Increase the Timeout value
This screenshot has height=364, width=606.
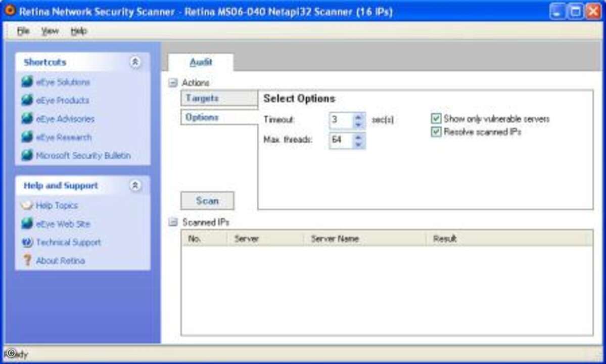pyautogui.click(x=358, y=116)
